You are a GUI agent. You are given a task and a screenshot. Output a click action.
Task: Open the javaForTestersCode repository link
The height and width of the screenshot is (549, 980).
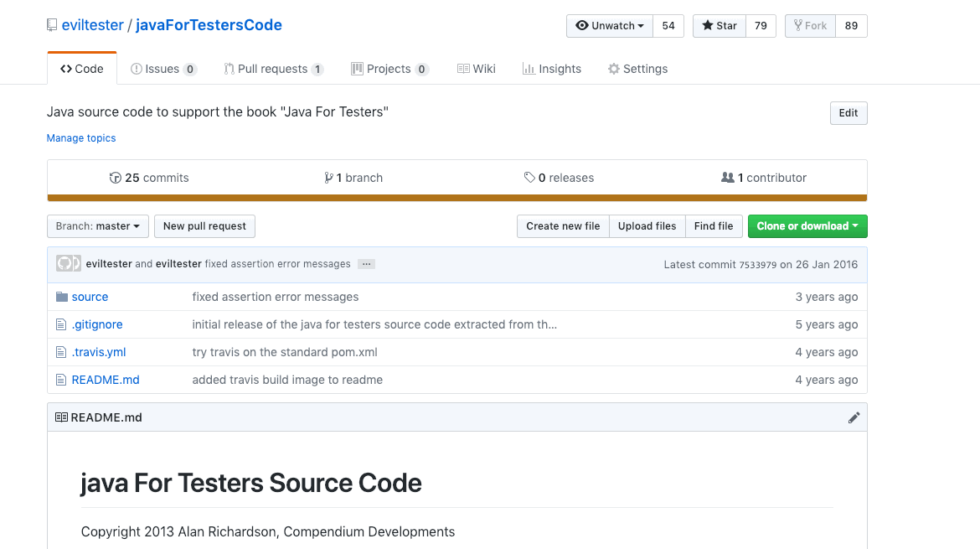pyautogui.click(x=209, y=25)
